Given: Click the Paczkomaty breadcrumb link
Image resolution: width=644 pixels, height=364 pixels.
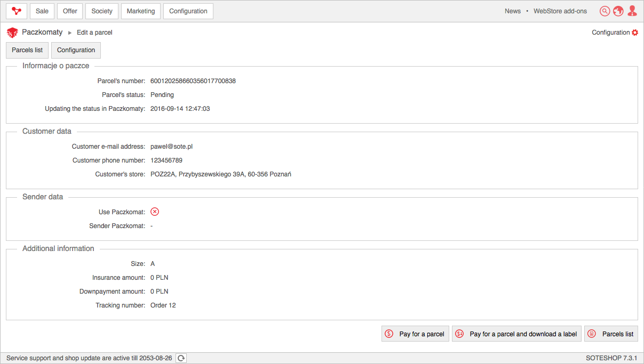Looking at the screenshot, I should pos(42,33).
